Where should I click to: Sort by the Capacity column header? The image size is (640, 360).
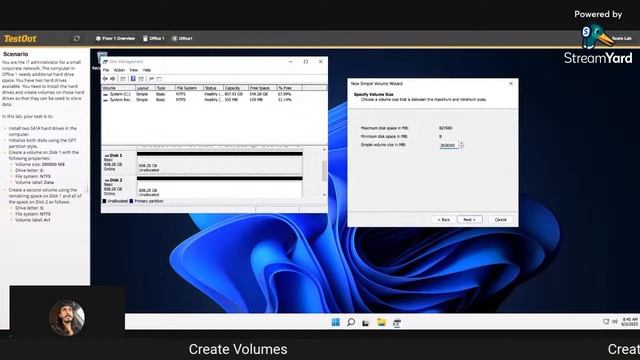(236, 88)
